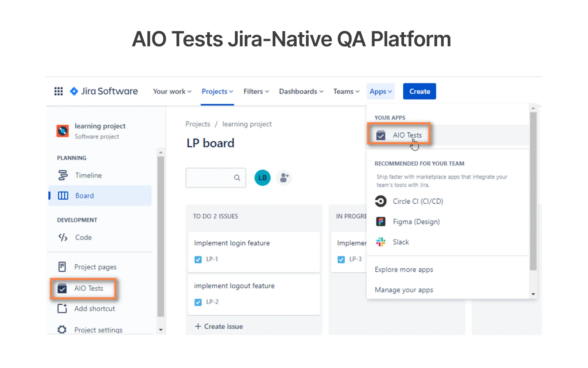Open the Implement login feature card
Viewport: 588px width, 368px height.
(x=254, y=252)
